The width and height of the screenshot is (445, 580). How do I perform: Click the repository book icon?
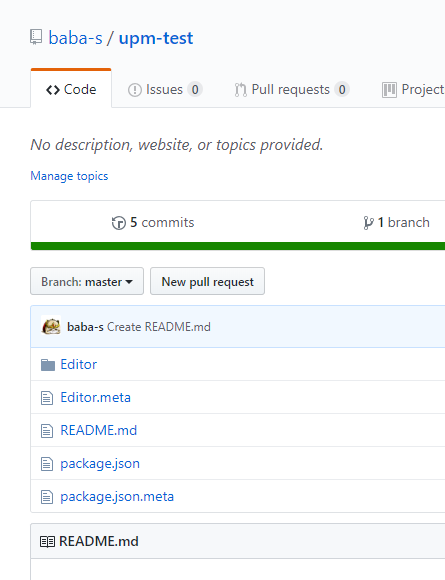tap(36, 37)
